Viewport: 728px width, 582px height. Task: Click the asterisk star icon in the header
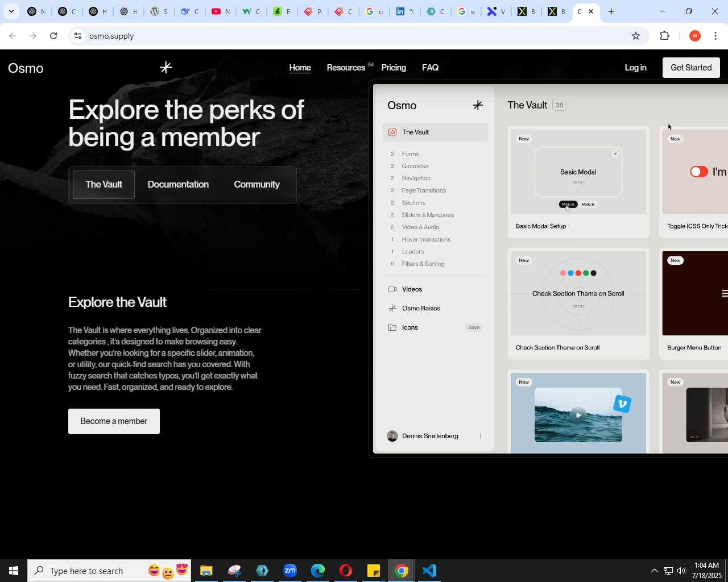pos(166,68)
